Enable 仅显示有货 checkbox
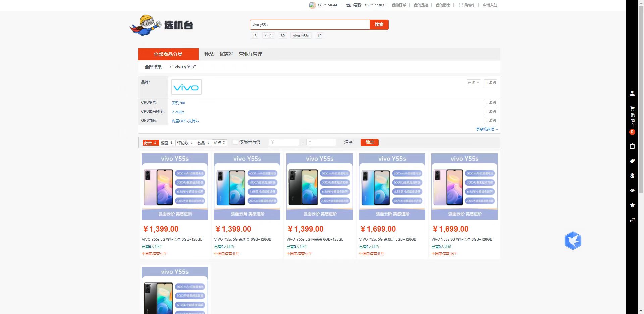Viewport: 644px width, 314px height. (x=235, y=142)
